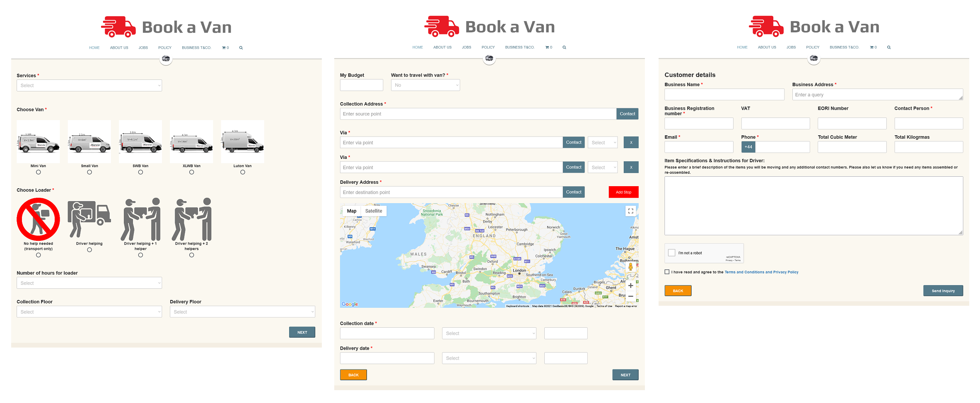Click the 'Driver helping + 2 helpers' icon
This screenshot has height=403, width=980.
pos(192,219)
